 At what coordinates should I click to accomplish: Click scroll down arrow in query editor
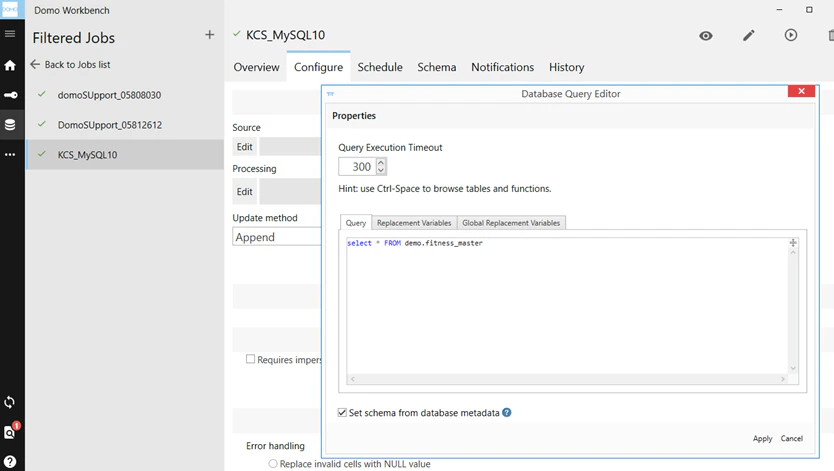click(793, 368)
